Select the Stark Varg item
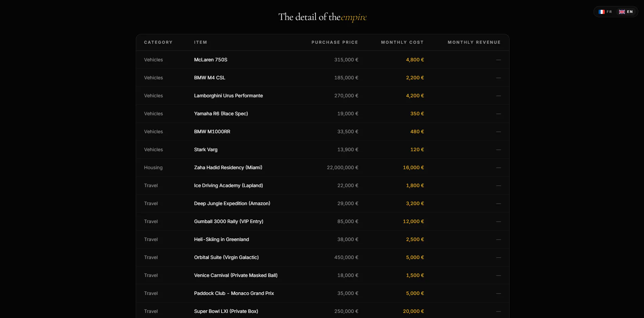The height and width of the screenshot is (318, 644). pos(206,150)
